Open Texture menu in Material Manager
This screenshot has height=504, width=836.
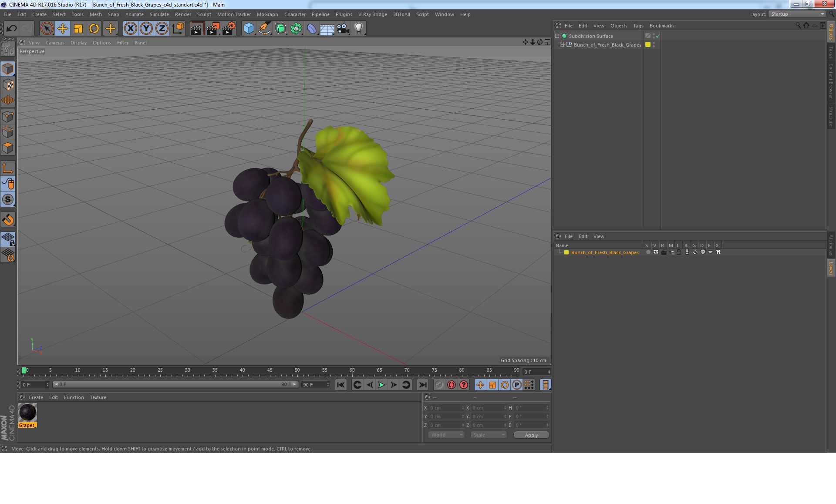[98, 397]
